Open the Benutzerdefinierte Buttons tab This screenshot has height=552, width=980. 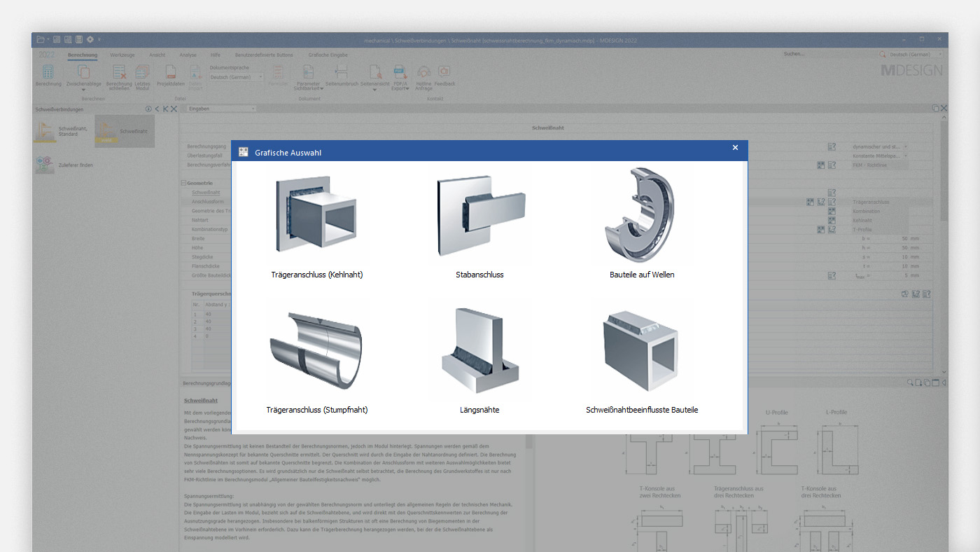pyautogui.click(x=264, y=55)
